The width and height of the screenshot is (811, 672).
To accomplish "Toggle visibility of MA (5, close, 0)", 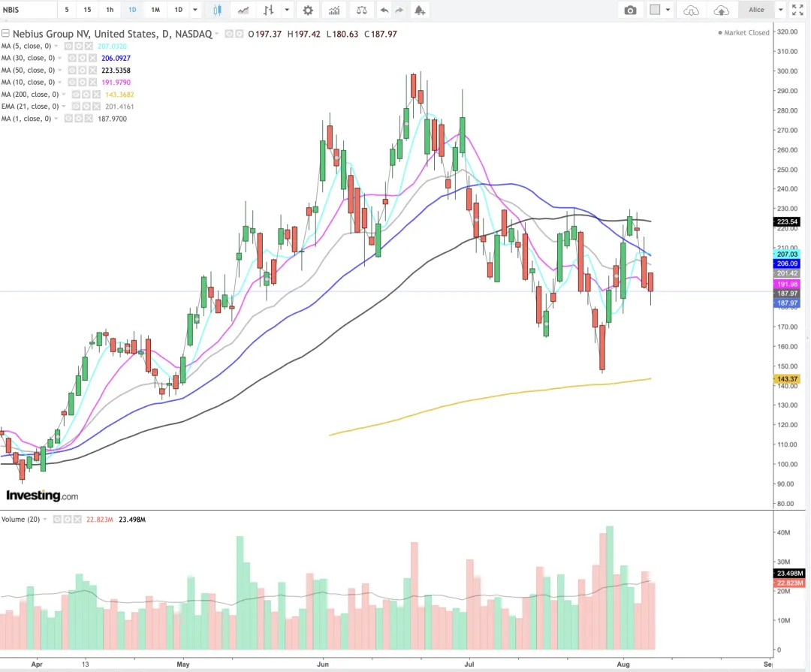I will point(68,46).
